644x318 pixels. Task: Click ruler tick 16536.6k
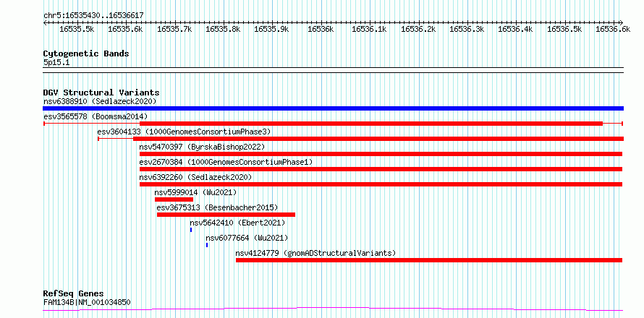click(613, 29)
